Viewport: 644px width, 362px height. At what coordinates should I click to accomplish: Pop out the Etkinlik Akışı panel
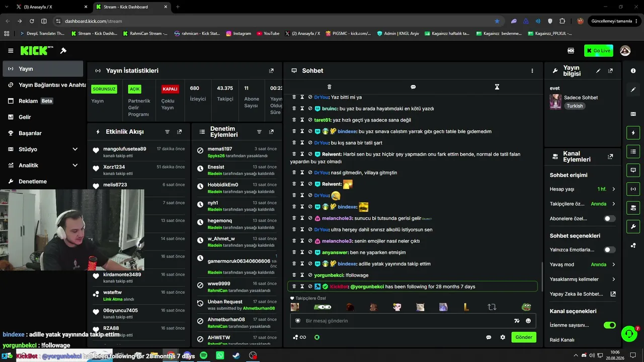point(179,132)
